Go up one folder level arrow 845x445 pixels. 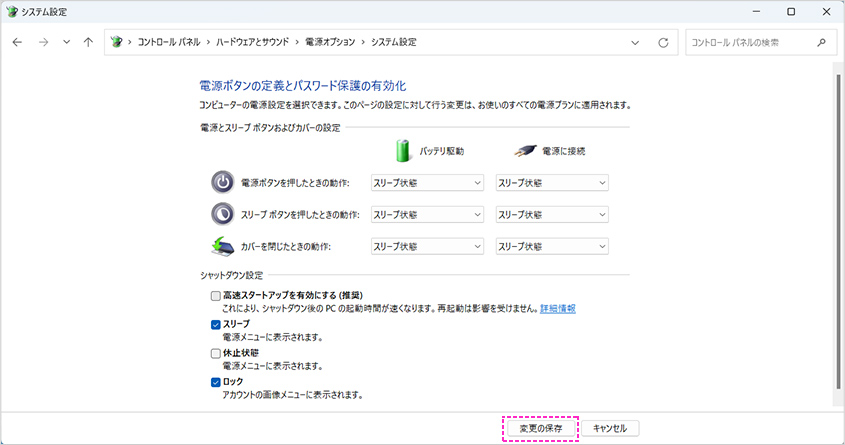(x=89, y=43)
